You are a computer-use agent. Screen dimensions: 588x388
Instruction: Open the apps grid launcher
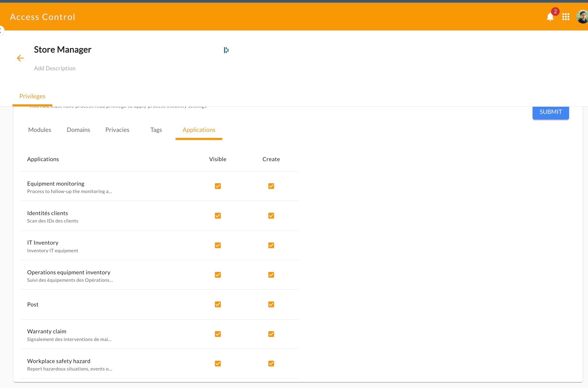[566, 17]
